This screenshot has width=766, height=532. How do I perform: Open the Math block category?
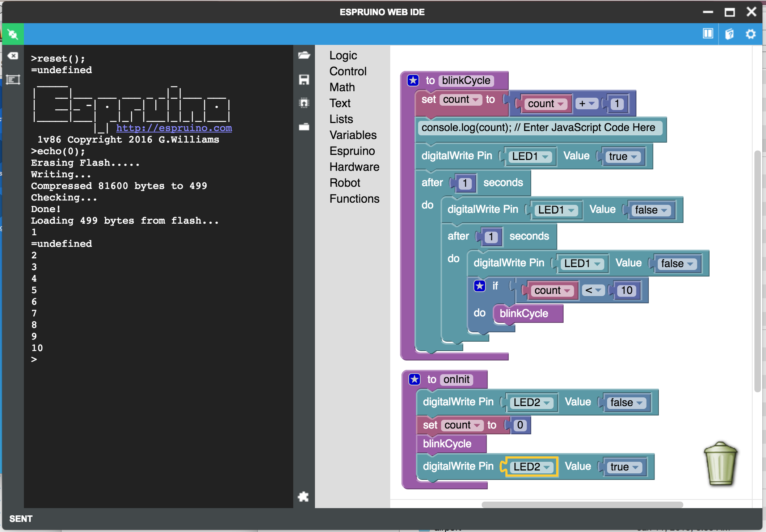tap(342, 87)
